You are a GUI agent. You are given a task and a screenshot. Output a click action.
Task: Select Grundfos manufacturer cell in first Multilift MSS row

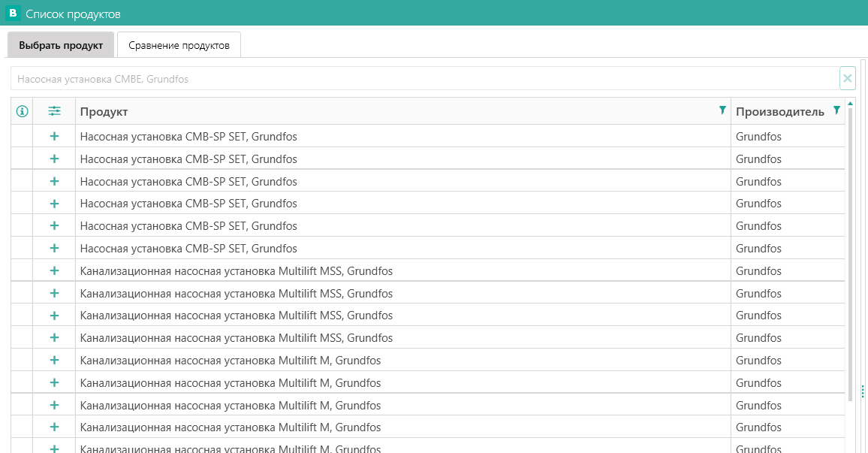pyautogui.click(x=788, y=270)
